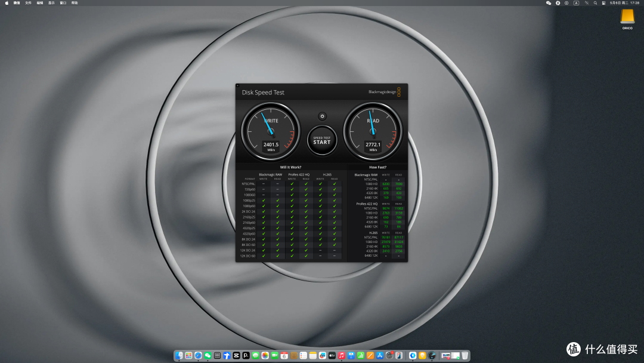Click Blackmagic RAW 2160 4K write value 605
644x363 pixels.
tap(386, 189)
